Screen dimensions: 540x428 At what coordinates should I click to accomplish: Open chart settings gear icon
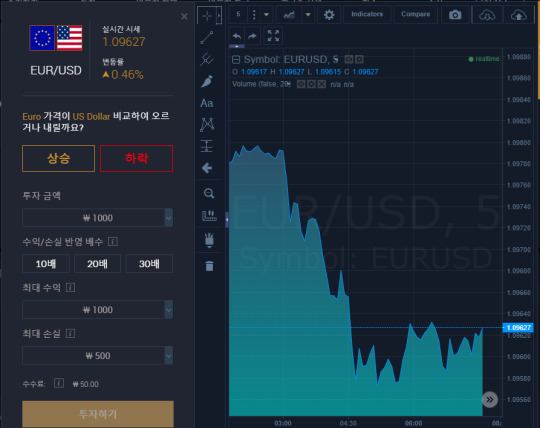pyautogui.click(x=329, y=15)
